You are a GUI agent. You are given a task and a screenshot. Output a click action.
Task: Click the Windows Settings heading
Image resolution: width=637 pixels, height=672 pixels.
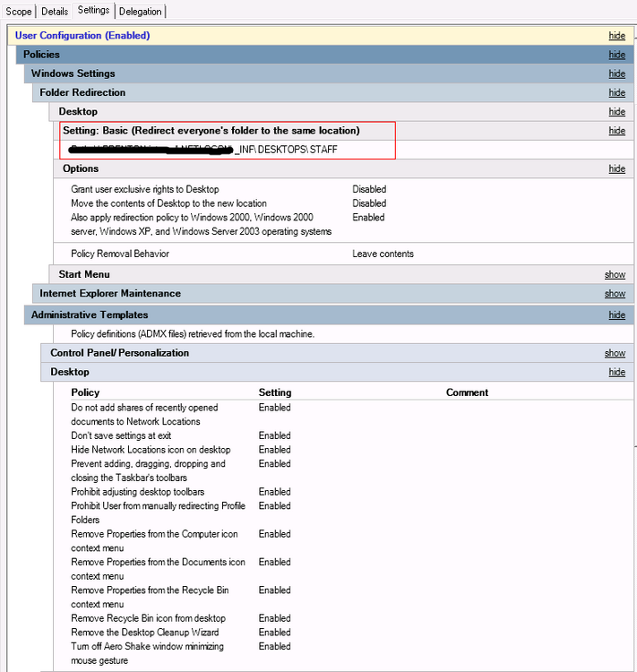point(73,73)
